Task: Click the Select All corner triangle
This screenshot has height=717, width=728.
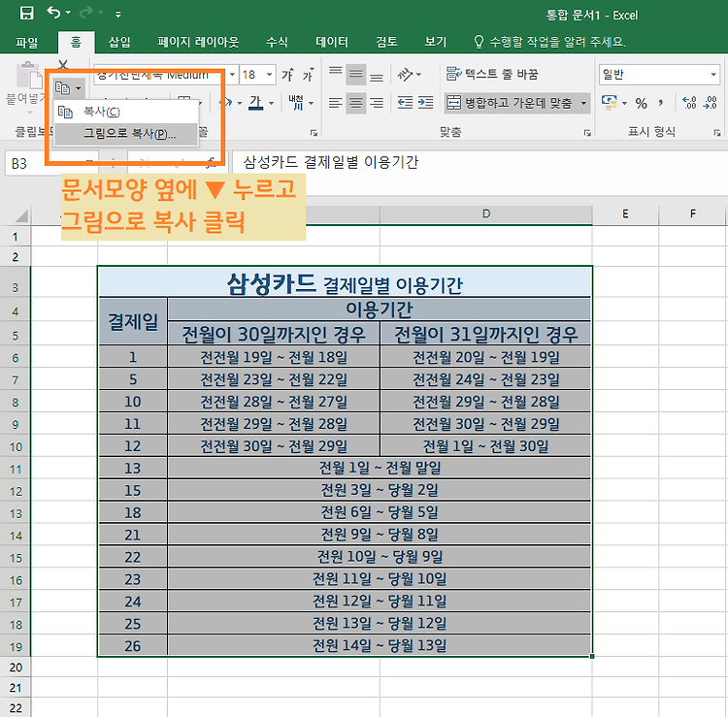Action: (21, 215)
